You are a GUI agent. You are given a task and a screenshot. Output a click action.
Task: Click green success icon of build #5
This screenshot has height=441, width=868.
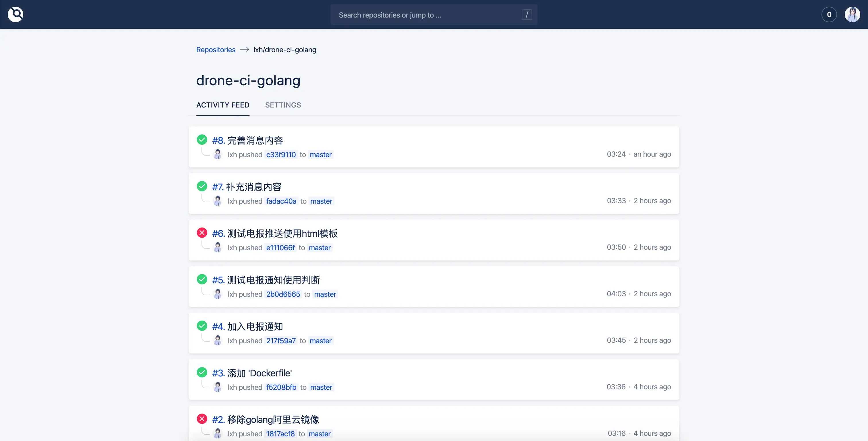click(202, 279)
